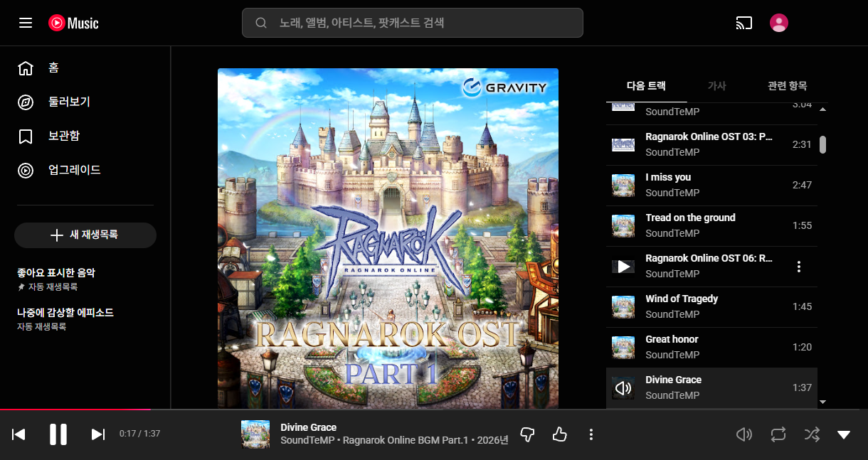Open options menu for Ragnarok Online OST 06
868x460 pixels.
799,267
